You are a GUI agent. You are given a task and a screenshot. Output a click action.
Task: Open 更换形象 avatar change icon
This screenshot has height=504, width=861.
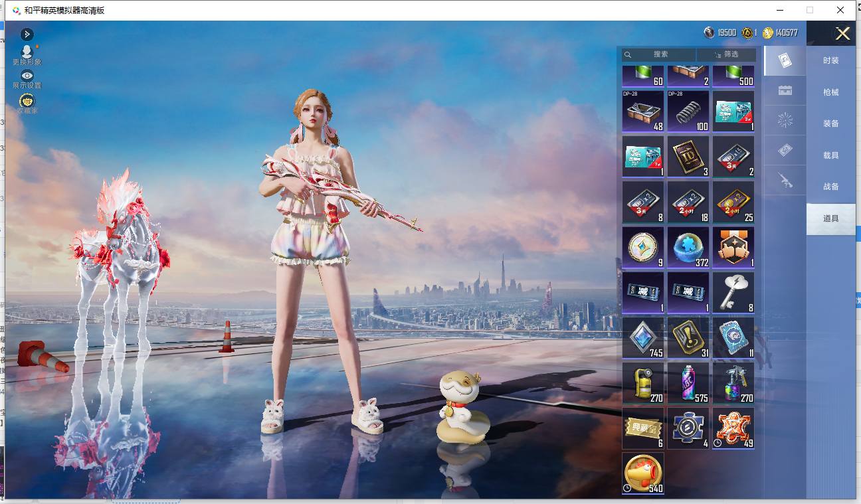coord(27,54)
